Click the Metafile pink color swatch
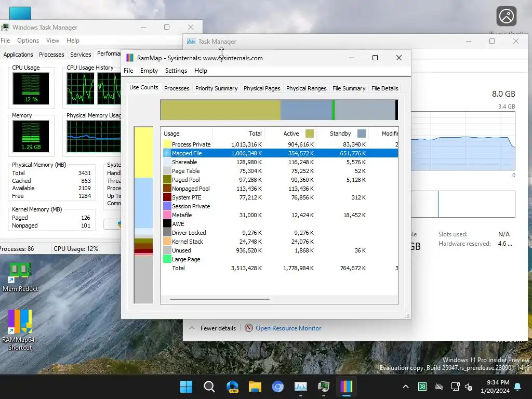This screenshot has width=532, height=399. (x=167, y=215)
